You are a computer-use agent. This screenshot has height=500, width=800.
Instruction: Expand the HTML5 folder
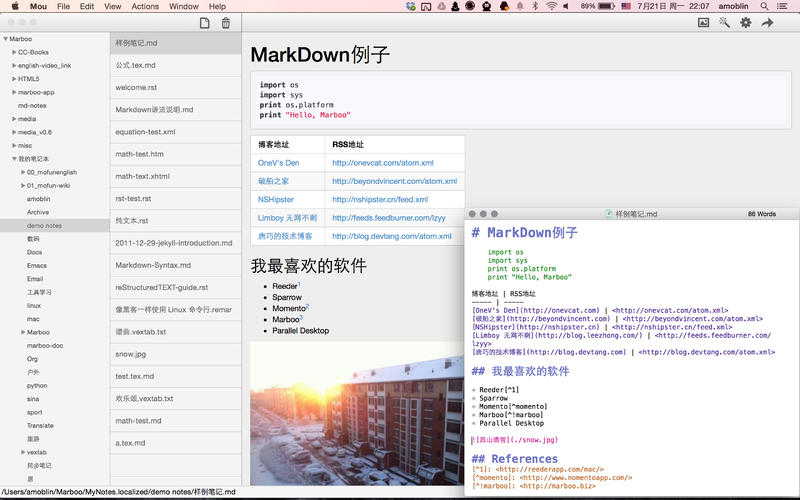point(14,79)
